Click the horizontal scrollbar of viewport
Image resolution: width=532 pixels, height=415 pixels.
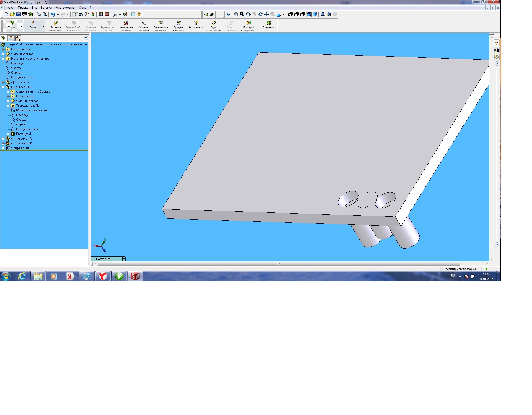pyautogui.click(x=279, y=263)
